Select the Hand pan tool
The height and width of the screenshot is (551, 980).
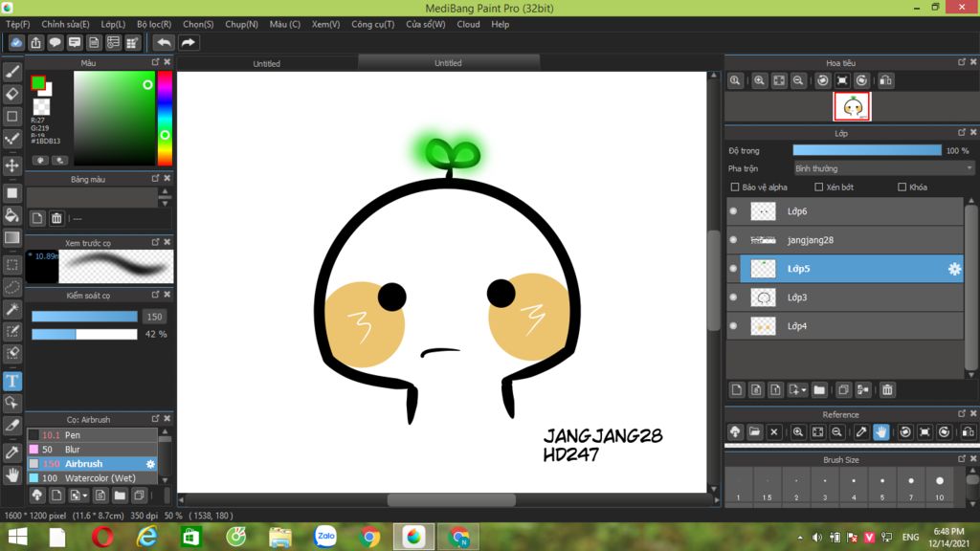click(12, 474)
